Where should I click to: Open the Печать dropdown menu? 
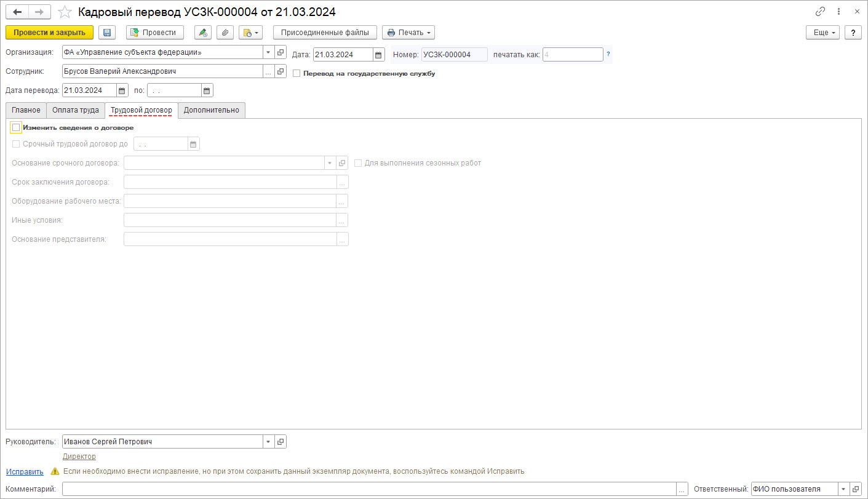(408, 33)
